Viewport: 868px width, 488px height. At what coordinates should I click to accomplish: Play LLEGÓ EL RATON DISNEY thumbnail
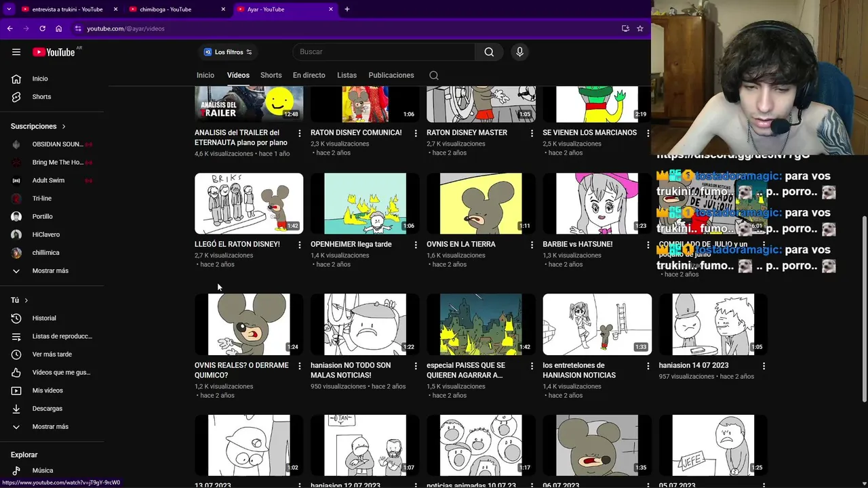click(249, 203)
